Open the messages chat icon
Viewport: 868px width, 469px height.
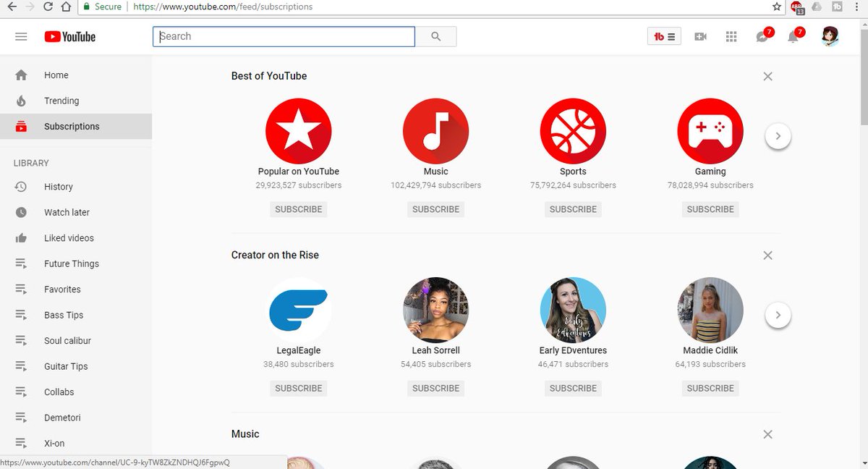(763, 36)
